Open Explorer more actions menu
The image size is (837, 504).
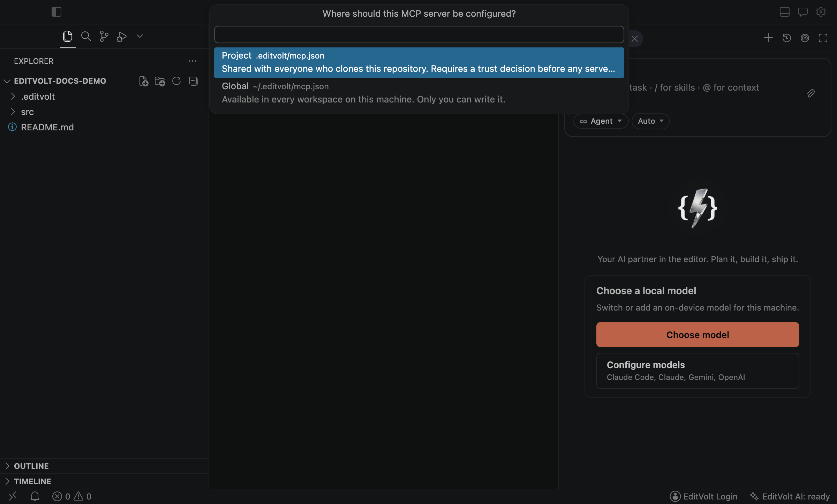tap(193, 61)
